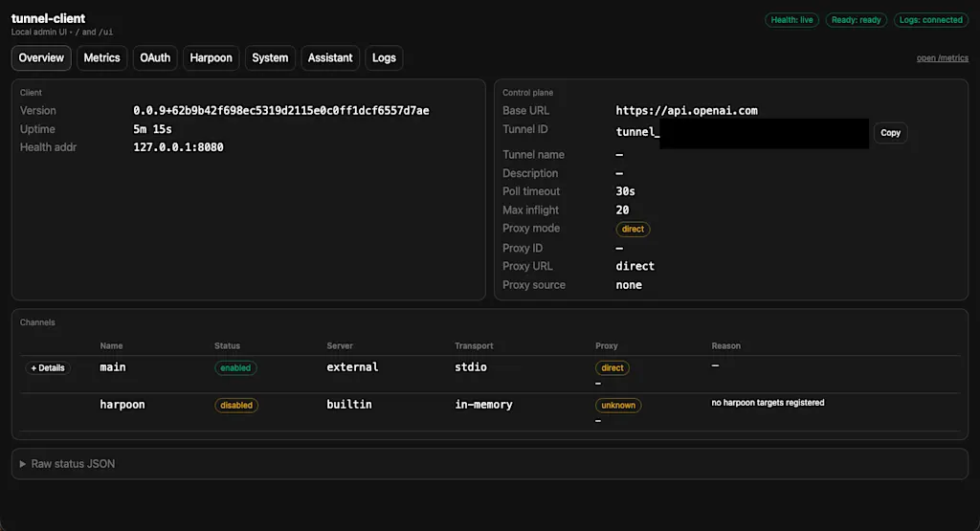Click the Proxy source value none
The width and height of the screenshot is (980, 531).
[629, 285]
